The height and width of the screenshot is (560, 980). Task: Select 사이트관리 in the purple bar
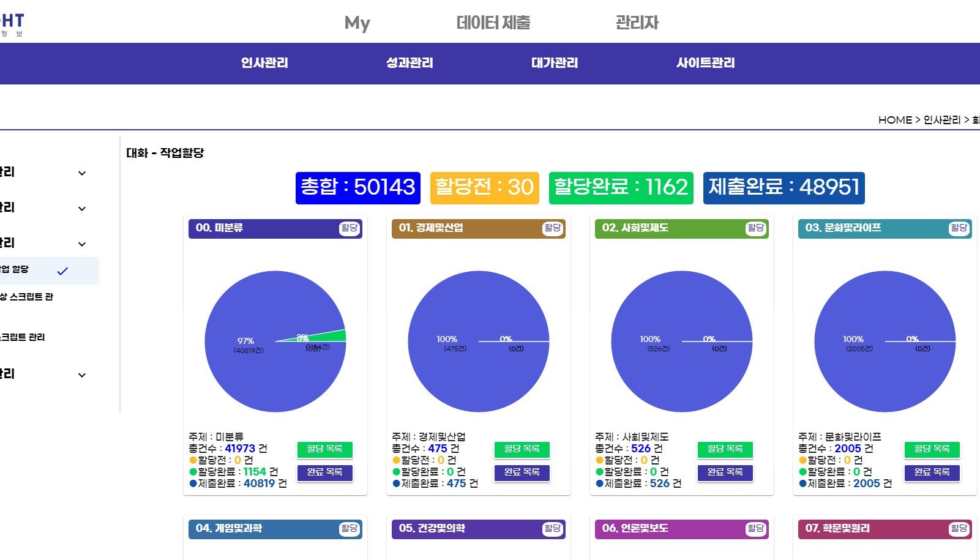(x=706, y=63)
